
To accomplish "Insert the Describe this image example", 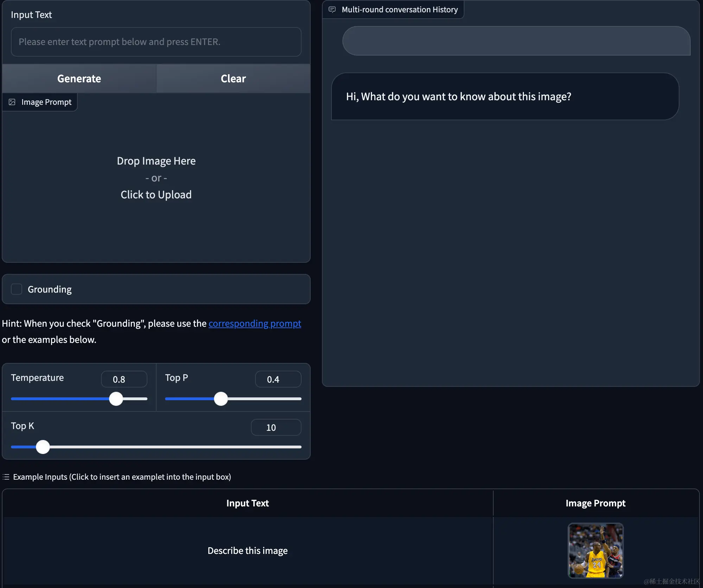I will pos(247,550).
